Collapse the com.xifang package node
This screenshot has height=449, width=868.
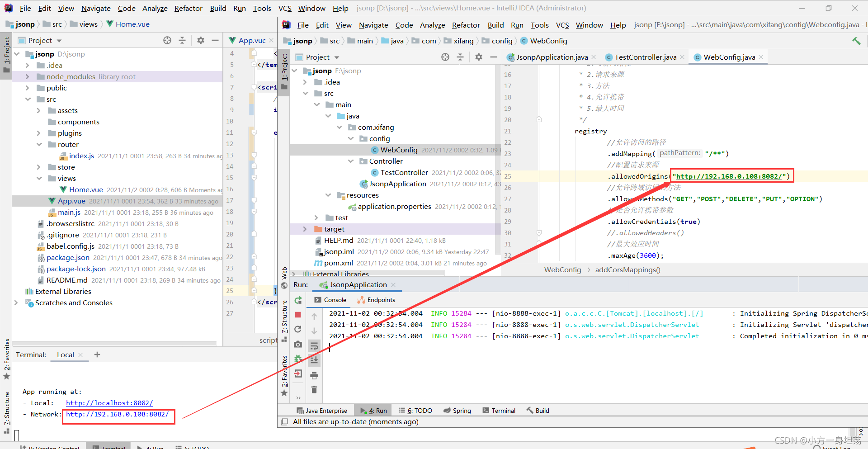pos(340,127)
